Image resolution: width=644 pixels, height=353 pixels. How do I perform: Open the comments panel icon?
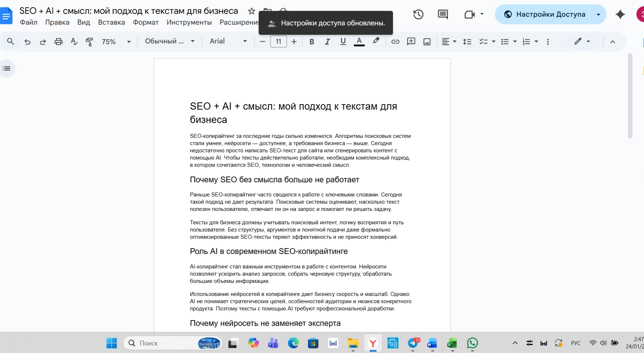[442, 14]
